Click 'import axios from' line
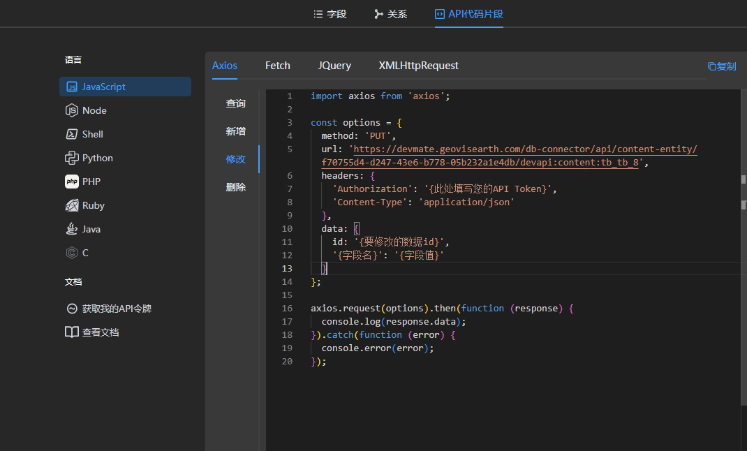This screenshot has width=747, height=451. click(x=380, y=96)
